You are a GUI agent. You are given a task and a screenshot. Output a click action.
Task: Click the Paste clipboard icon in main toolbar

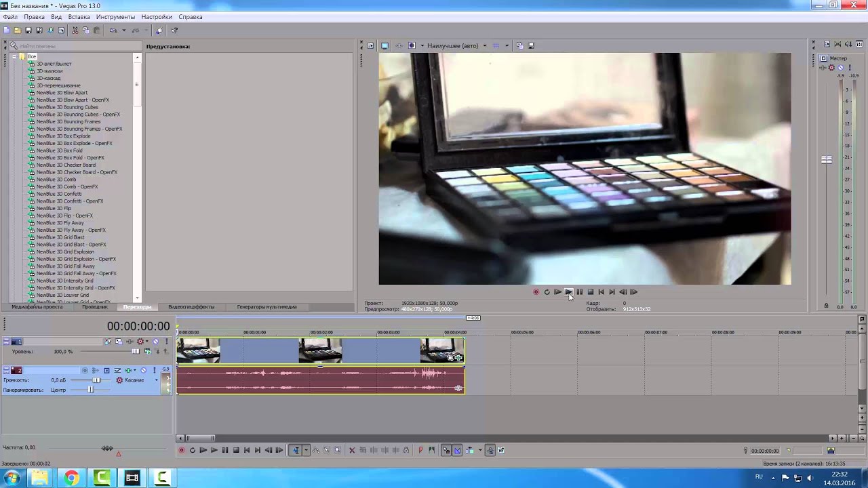[96, 30]
